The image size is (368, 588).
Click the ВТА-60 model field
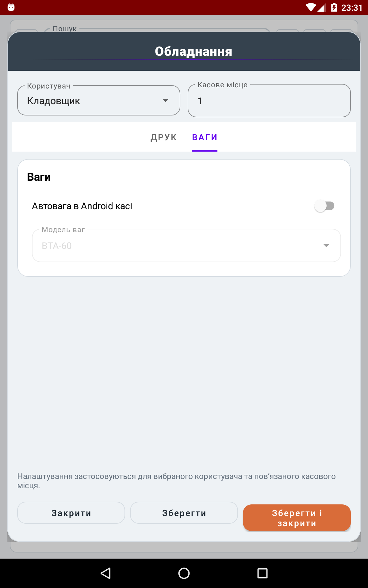[x=186, y=246]
